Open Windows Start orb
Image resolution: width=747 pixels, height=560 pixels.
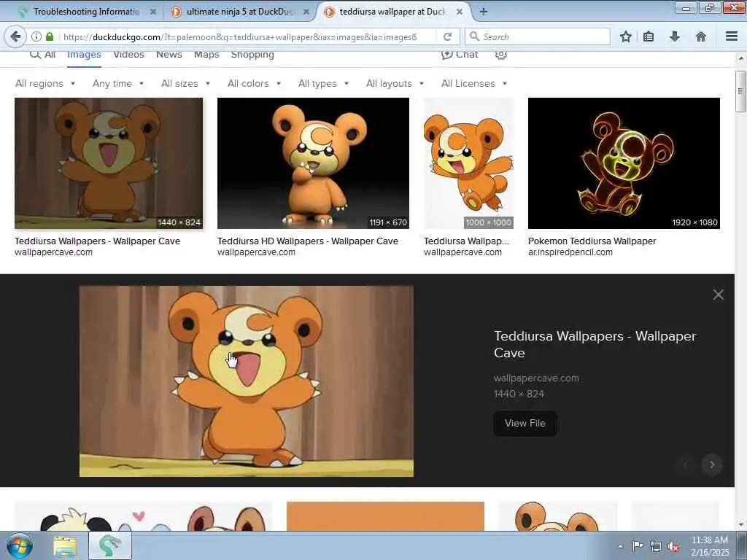[20, 545]
